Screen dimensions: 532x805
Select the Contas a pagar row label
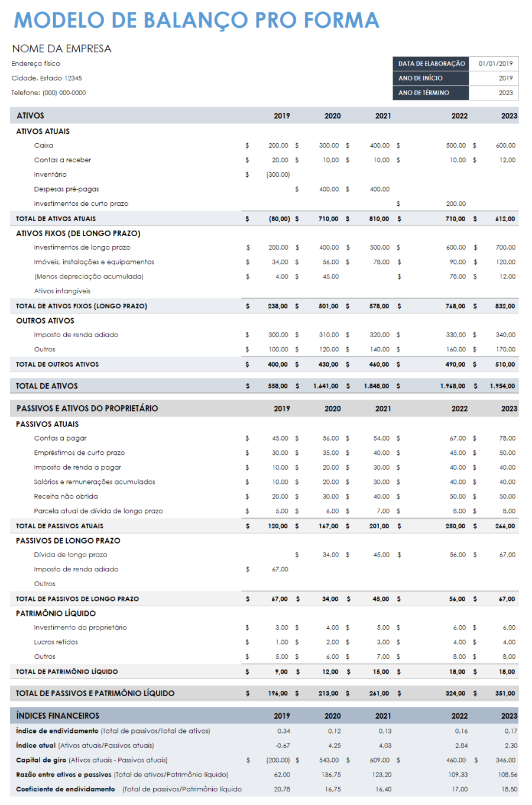[57, 438]
